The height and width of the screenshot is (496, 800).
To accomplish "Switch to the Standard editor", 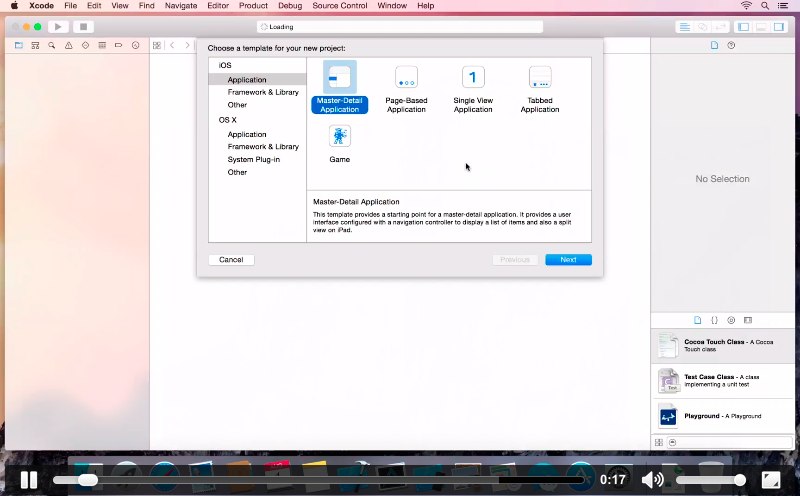I will (x=685, y=27).
